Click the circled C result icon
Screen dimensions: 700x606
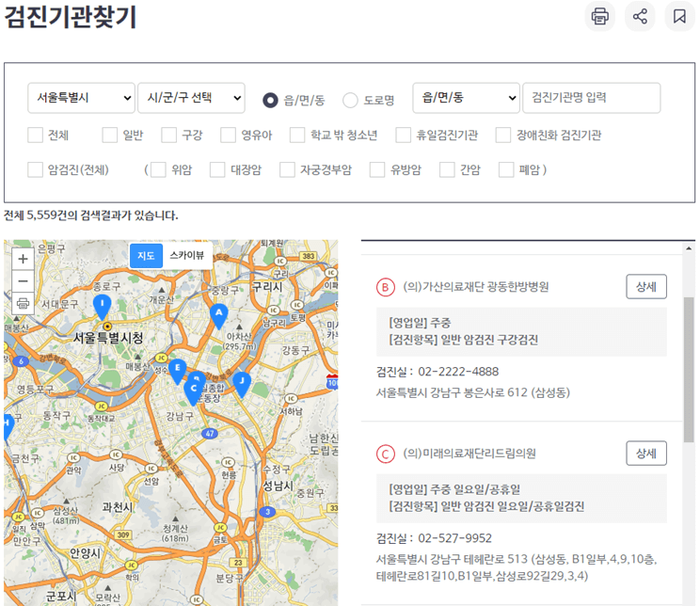(385, 454)
